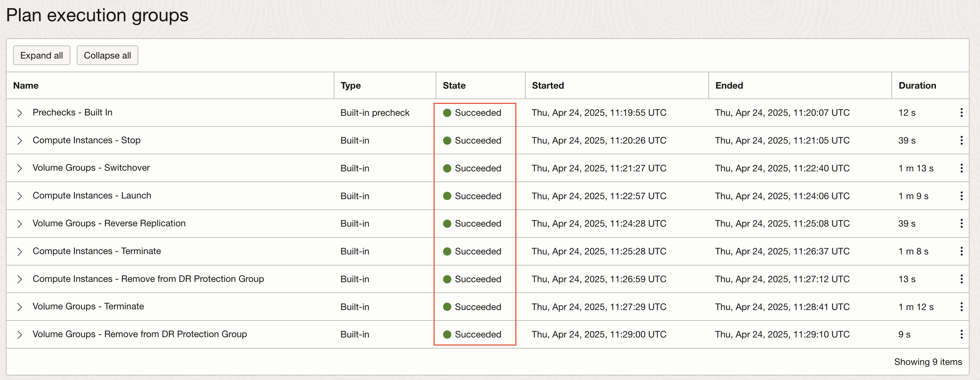The image size is (980, 380).
Task: Click the Succeeded indicator for Compute Instances - Terminate
Action: [448, 251]
